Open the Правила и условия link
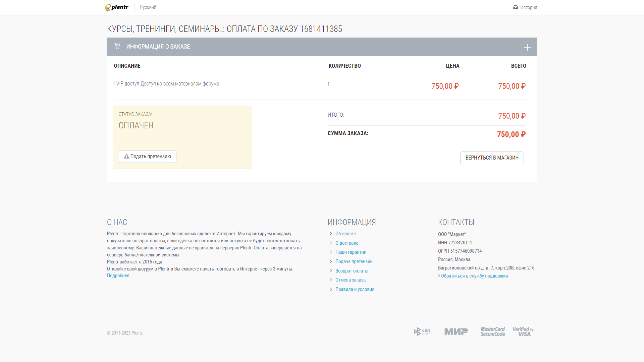 tap(355, 289)
